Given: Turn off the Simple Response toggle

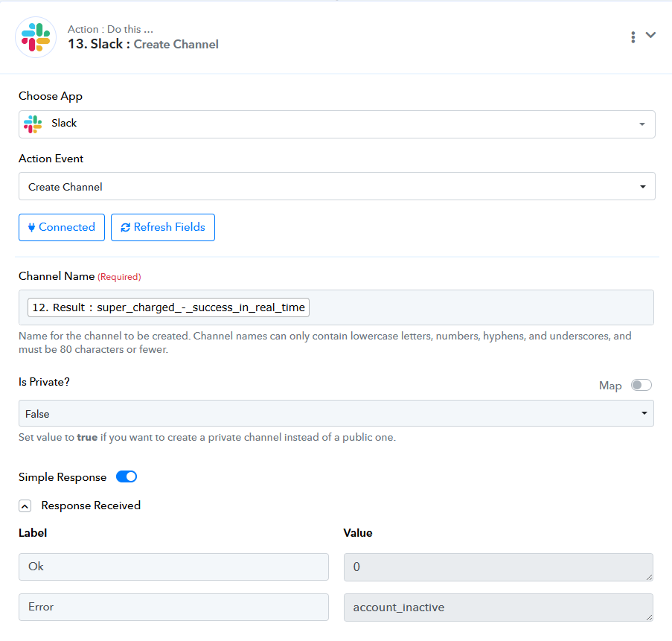Looking at the screenshot, I should point(127,476).
